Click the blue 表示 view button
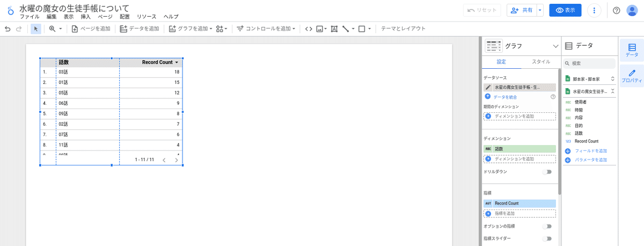This screenshot has height=246, width=644. click(565, 10)
